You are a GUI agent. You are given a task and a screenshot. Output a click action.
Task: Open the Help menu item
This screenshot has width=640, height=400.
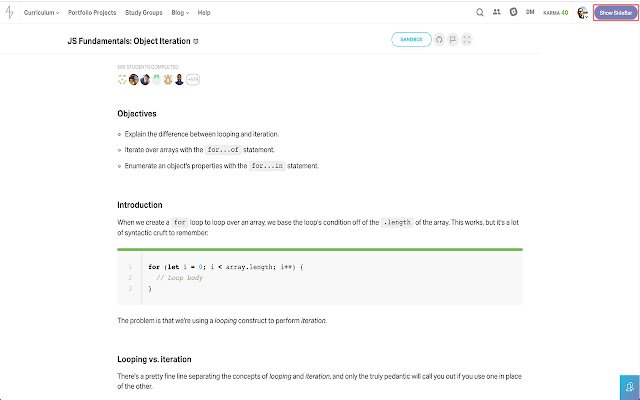204,13
